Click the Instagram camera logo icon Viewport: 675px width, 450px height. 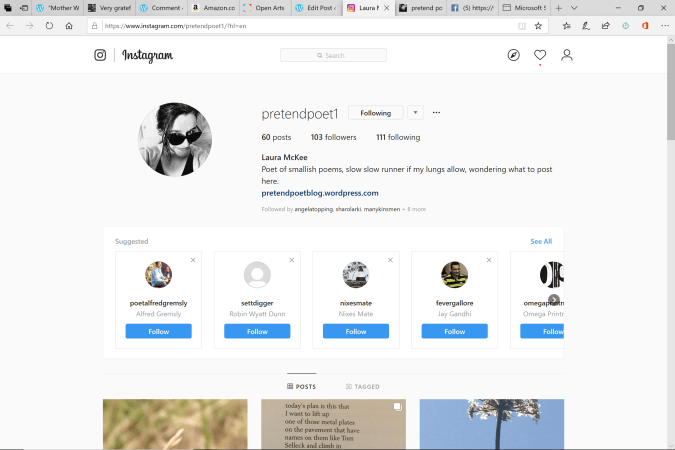(100, 55)
